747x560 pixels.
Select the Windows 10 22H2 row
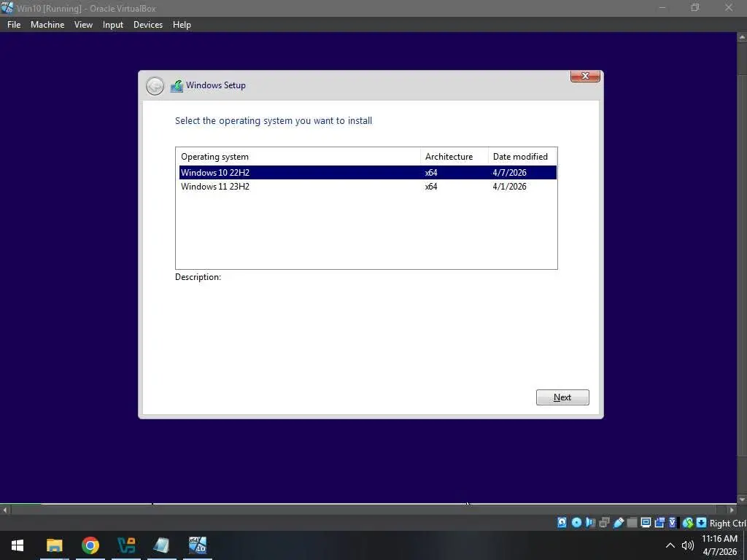click(368, 172)
